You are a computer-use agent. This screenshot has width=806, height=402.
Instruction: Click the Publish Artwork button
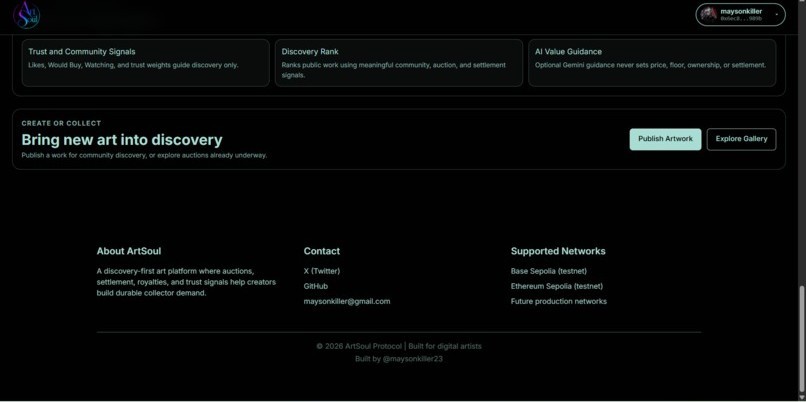click(665, 139)
